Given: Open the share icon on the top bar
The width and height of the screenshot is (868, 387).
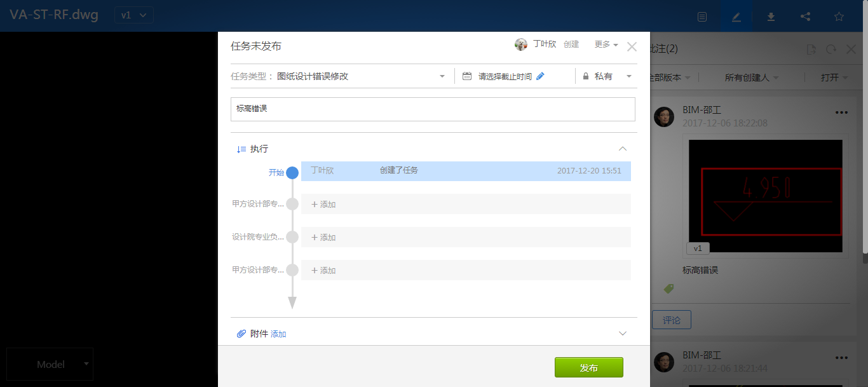Looking at the screenshot, I should (x=805, y=16).
